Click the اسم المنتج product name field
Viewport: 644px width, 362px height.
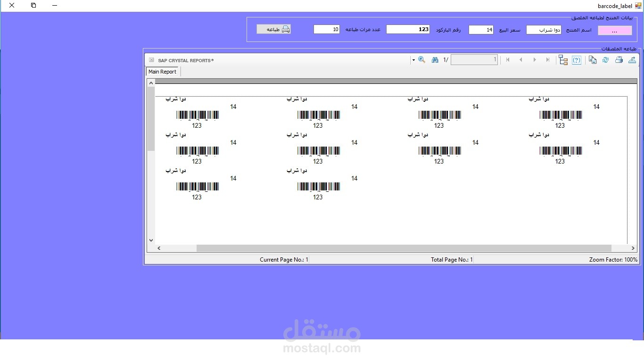(544, 30)
